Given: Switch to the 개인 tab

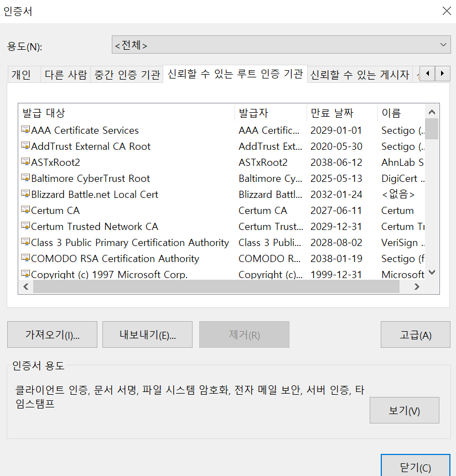Looking at the screenshot, I should pos(24,75).
